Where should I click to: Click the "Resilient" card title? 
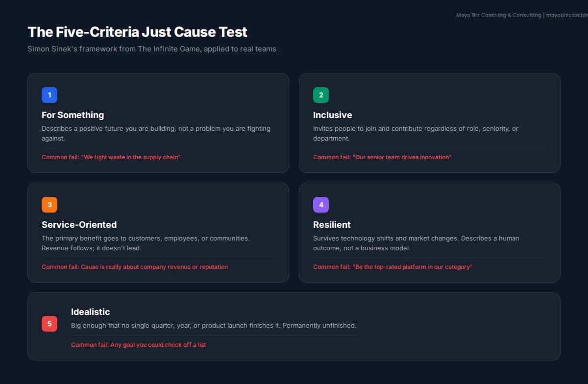pyautogui.click(x=332, y=225)
